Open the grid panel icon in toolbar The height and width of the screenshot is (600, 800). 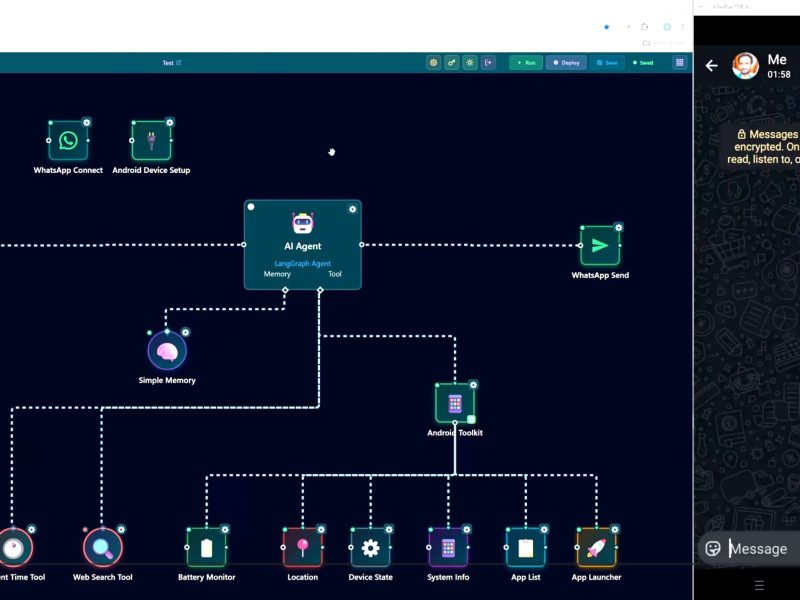pos(680,62)
